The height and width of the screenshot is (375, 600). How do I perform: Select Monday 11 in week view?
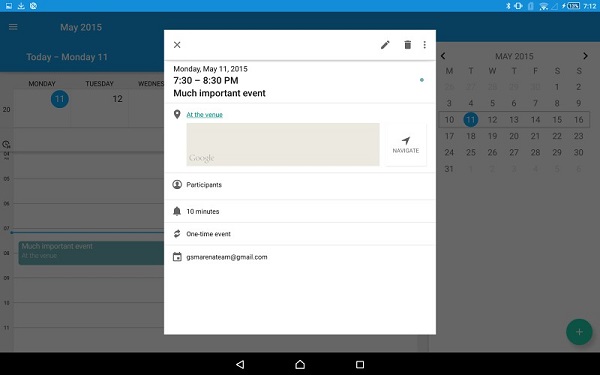click(x=60, y=99)
